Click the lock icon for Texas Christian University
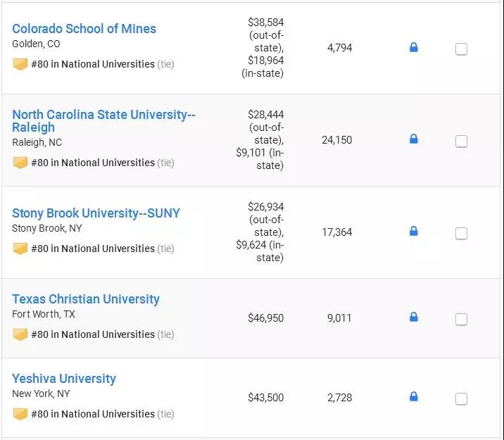The width and height of the screenshot is (504, 440). (413, 318)
